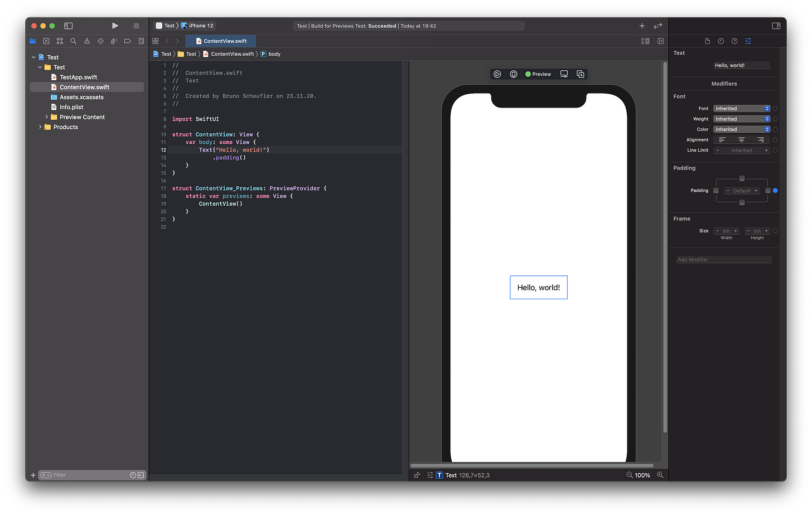Add a new file with navigator plus
The image size is (812, 515).
point(33,475)
